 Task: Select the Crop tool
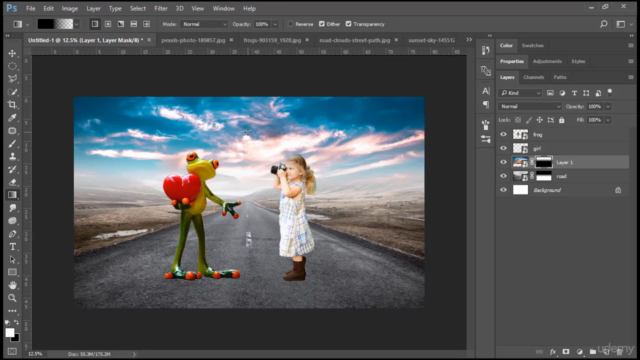point(12,105)
